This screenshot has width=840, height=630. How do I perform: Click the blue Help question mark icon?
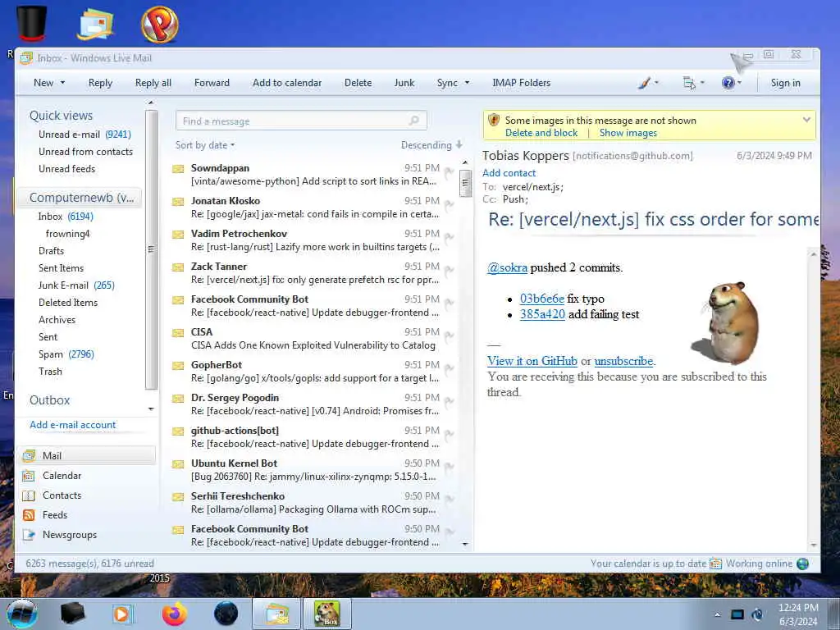tap(728, 83)
